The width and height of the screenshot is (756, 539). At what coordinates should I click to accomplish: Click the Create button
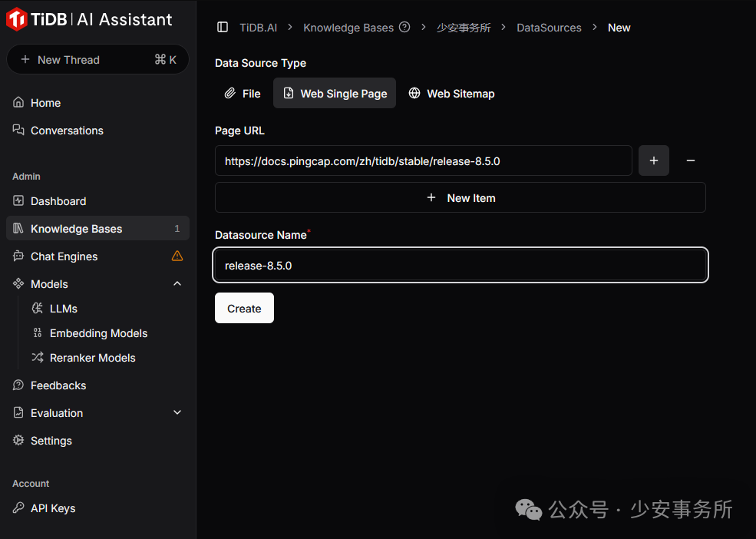pyautogui.click(x=244, y=308)
